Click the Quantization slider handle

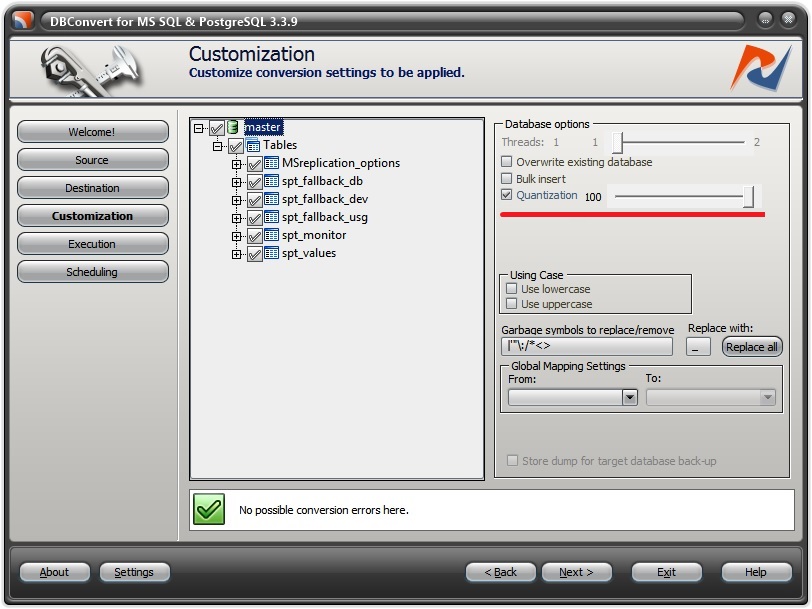pyautogui.click(x=748, y=196)
